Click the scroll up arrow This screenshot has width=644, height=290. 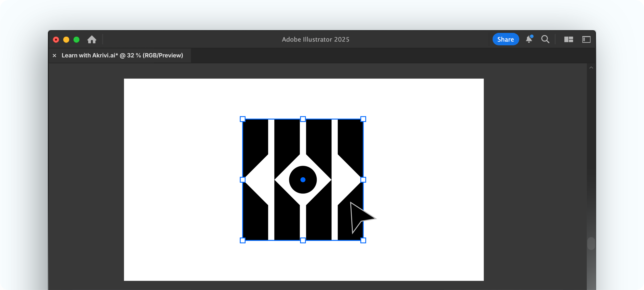coord(591,68)
